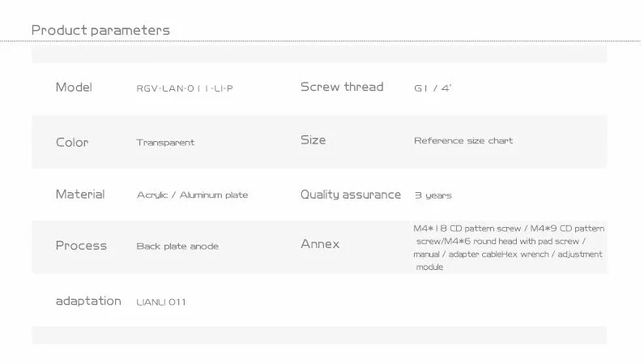Select the Transparent color value
This screenshot has height=364, width=644.
(x=165, y=143)
